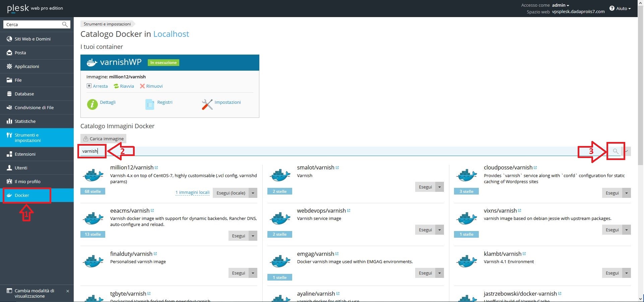Click Arresta to stop varnishWP
The height and width of the screenshot is (302, 644).
[x=97, y=86]
